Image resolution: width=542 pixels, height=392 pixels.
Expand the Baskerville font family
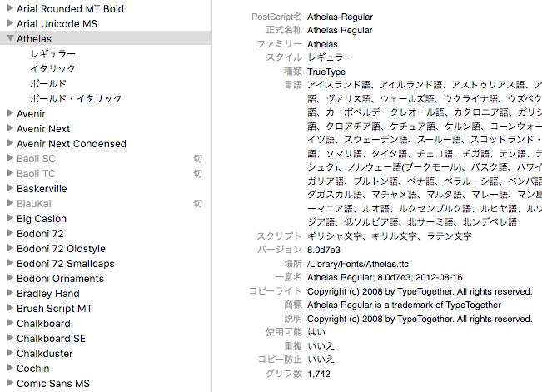(10, 188)
